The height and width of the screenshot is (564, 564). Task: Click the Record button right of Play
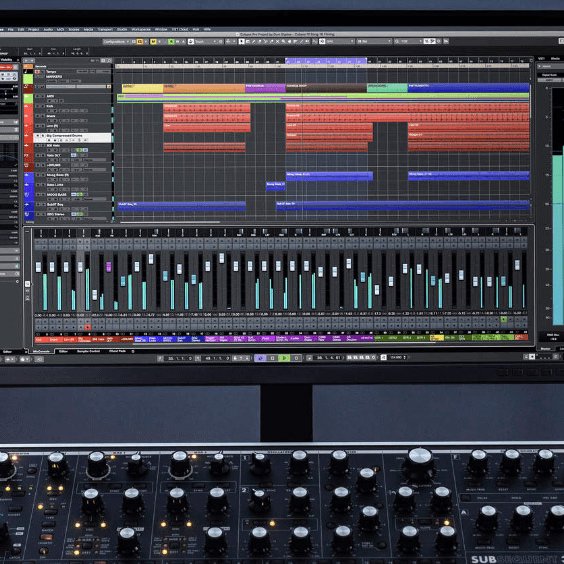coord(296,358)
